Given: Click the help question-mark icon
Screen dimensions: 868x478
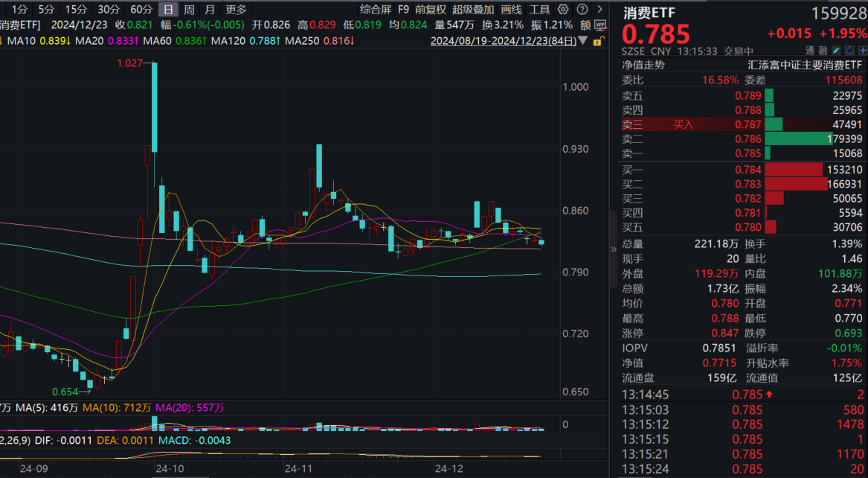Looking at the screenshot, I should point(582,9).
